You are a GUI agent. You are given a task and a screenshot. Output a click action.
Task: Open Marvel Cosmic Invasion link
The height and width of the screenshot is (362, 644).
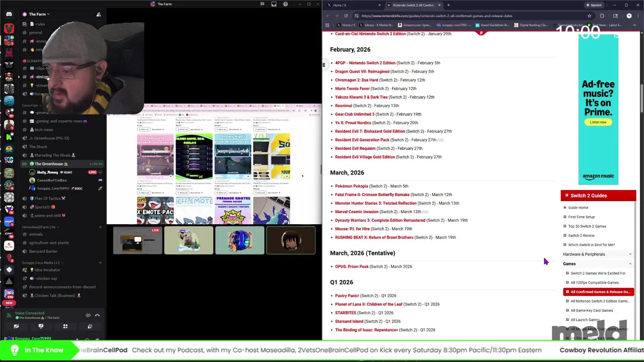[x=357, y=212]
